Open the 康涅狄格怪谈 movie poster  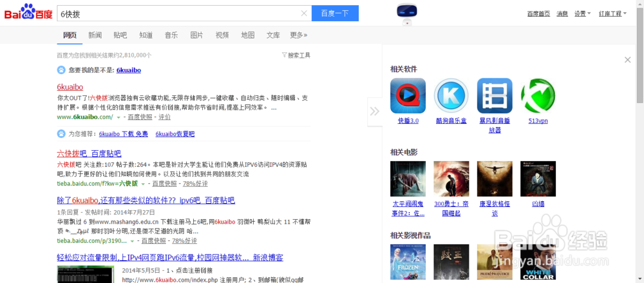(495, 179)
